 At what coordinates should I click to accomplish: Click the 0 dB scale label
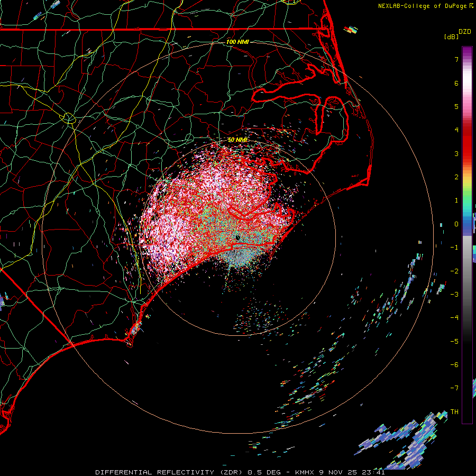[x=456, y=224]
